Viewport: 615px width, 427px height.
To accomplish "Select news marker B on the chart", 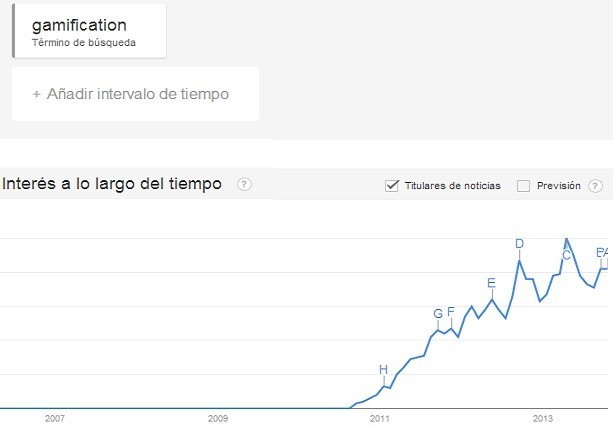I will tap(599, 252).
